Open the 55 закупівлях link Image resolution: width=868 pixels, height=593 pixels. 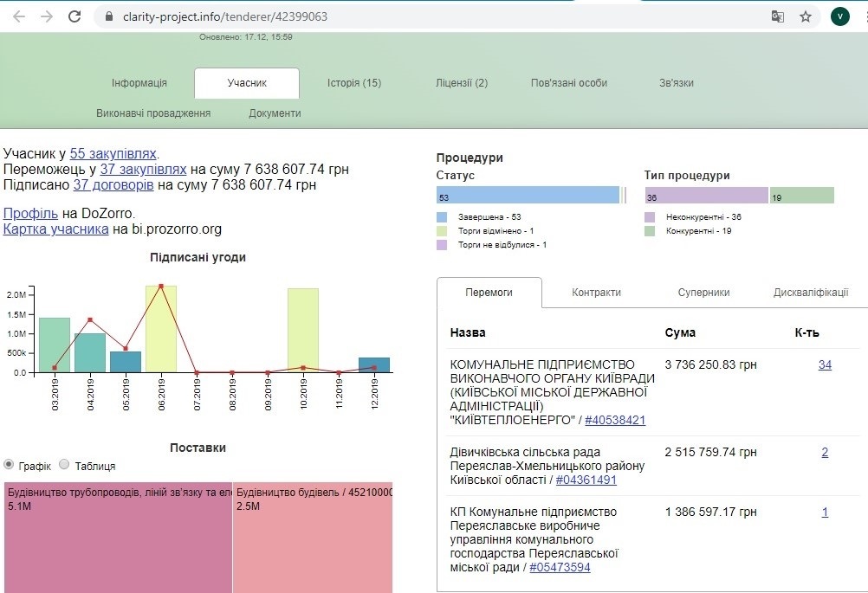pyautogui.click(x=113, y=153)
